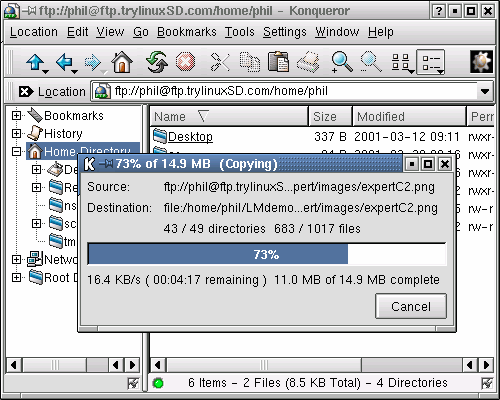
Task: Open the Home house icon in toolbar
Action: point(122,62)
